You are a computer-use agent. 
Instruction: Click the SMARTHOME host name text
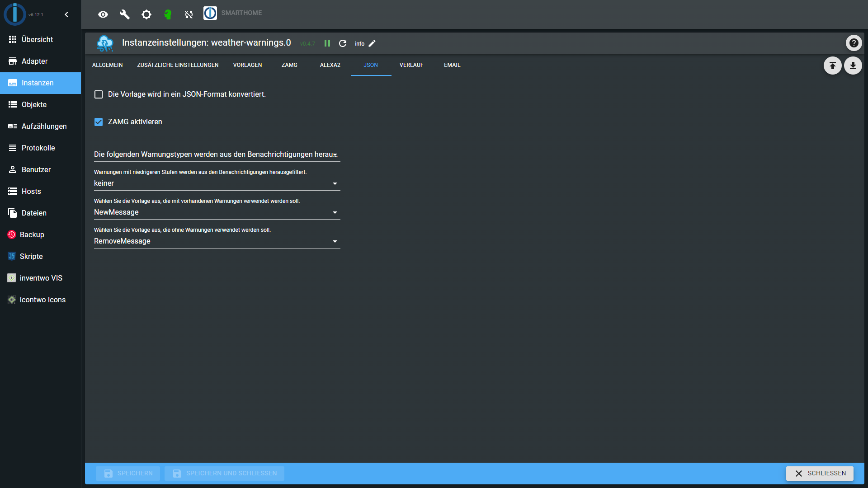coord(241,13)
